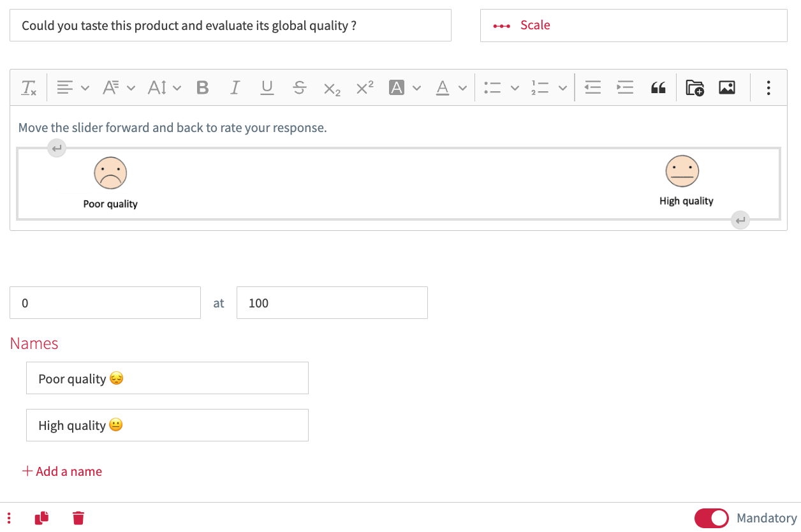801x532 pixels.
Task: Open the bottom-left red three-dot menu
Action: (9, 518)
